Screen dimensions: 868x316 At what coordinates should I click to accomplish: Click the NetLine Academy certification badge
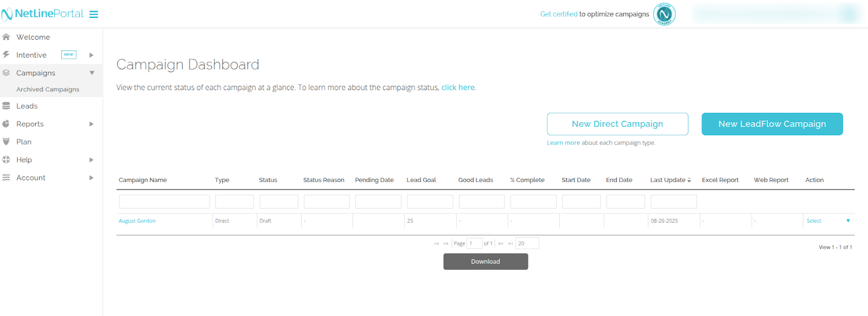[664, 14]
